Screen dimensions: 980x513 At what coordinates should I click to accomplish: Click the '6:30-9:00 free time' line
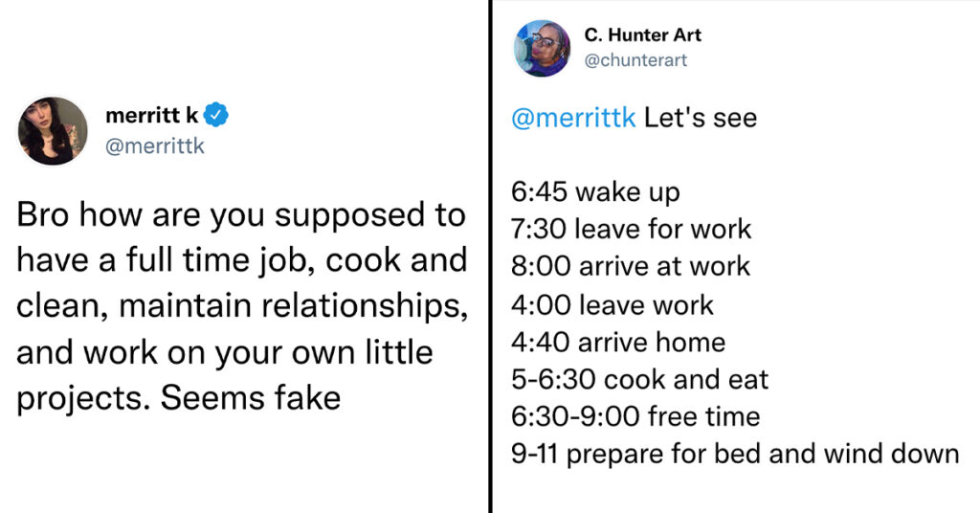(635, 416)
